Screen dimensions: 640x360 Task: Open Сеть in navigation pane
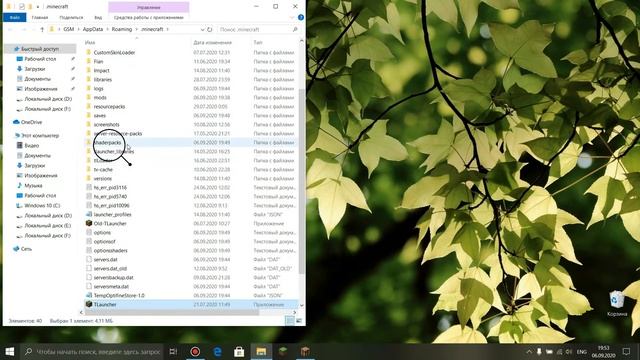coord(26,249)
